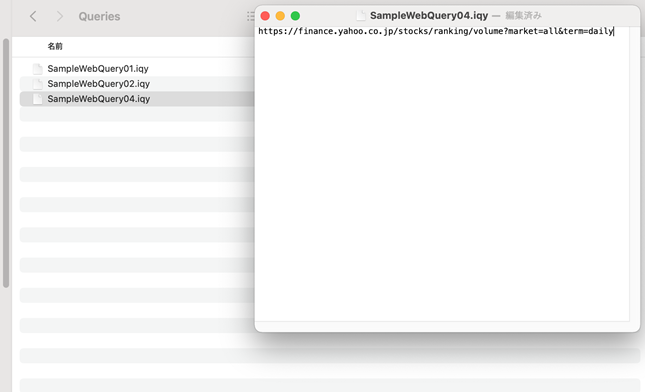Go back in the Finder window
Screen dimensions: 645x392
point(33,16)
